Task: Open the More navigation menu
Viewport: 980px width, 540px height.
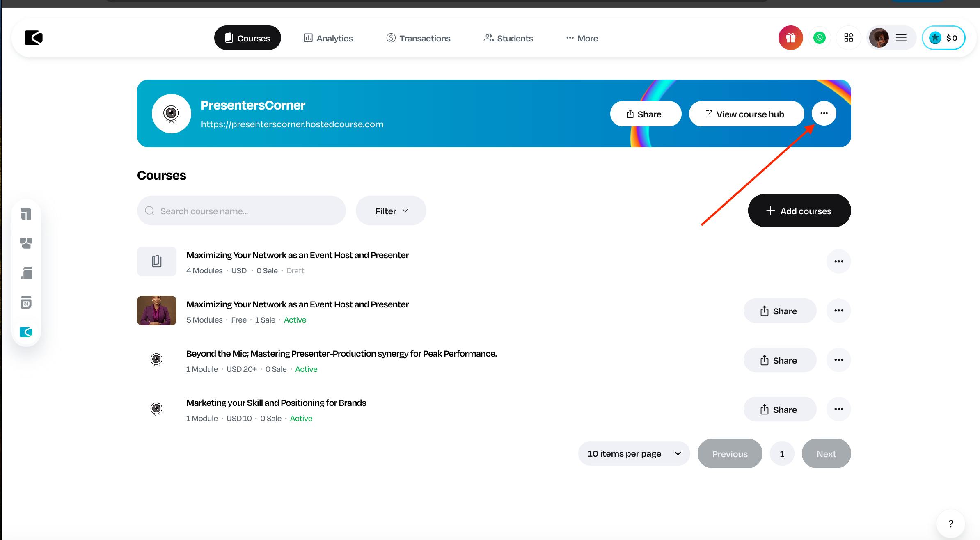Action: (x=582, y=38)
